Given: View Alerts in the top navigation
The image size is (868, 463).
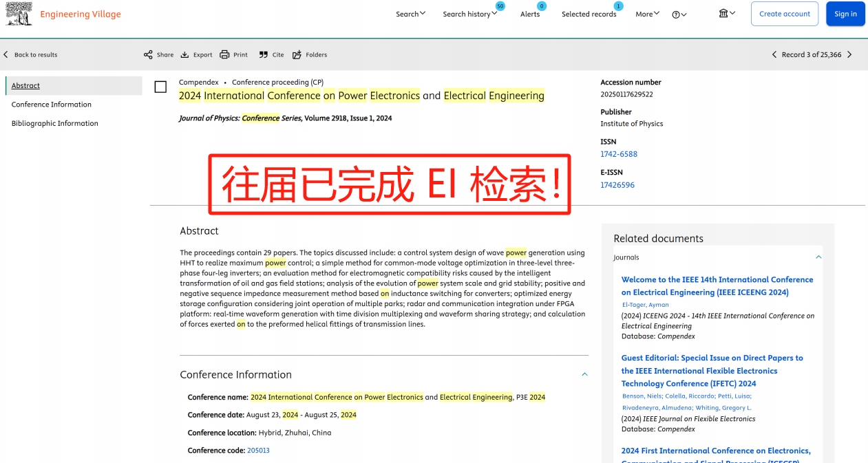Looking at the screenshot, I should click(530, 14).
